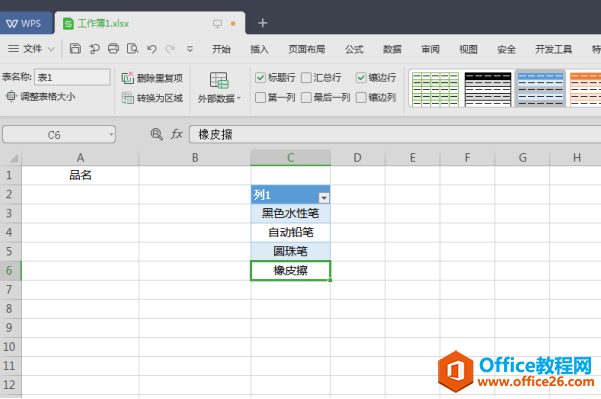Screen dimensions: 601x399
Task: Switch to the 插入 ribbon tab
Action: (x=259, y=49)
